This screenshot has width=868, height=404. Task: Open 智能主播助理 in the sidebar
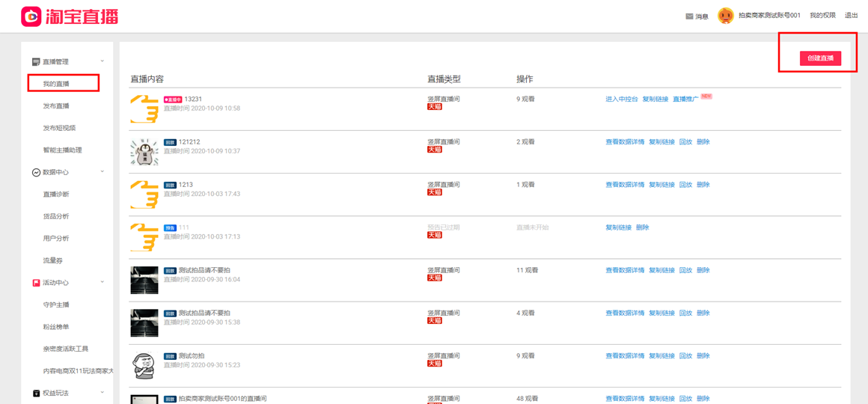63,150
